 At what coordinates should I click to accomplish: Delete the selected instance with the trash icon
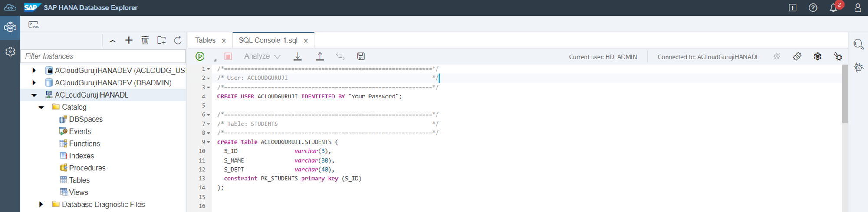pos(145,40)
